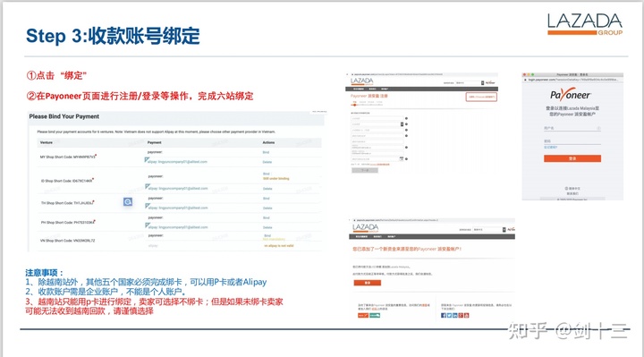The image size is (644, 357).
Task: Click the 'ID Shop Short Code' venture cell
Action: (67, 181)
